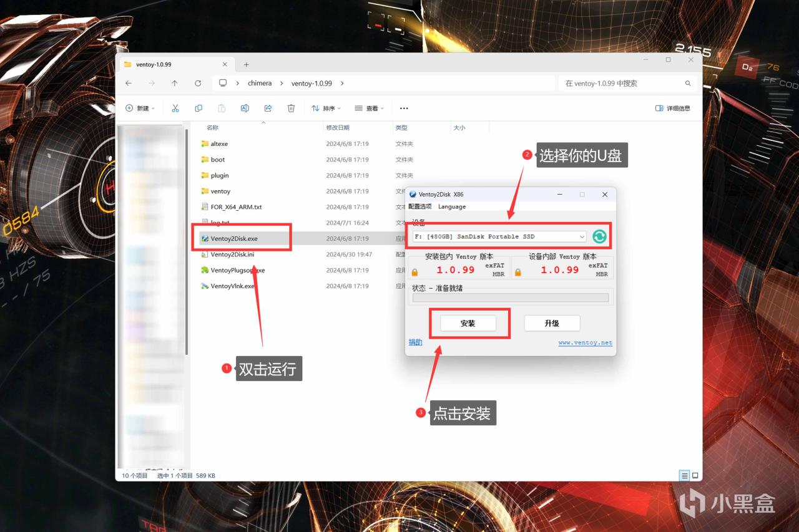Click the Delete trash icon in Explorer toolbar

pos(291,108)
